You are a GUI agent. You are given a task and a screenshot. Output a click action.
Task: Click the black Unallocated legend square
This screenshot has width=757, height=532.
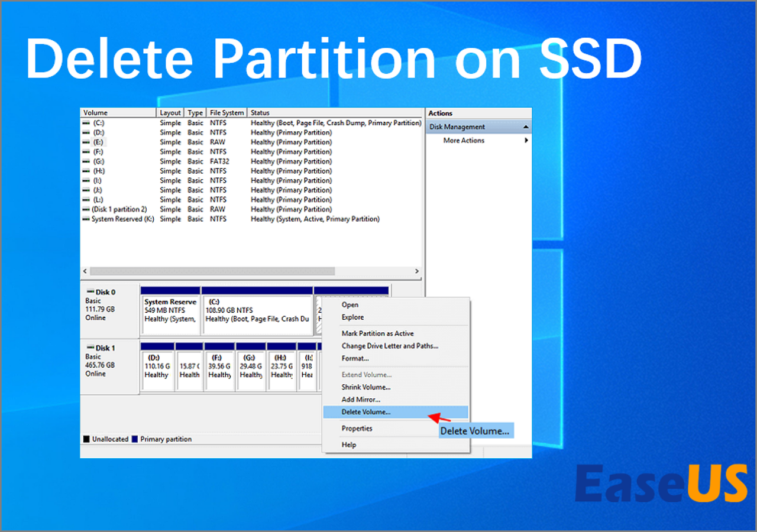[86, 439]
